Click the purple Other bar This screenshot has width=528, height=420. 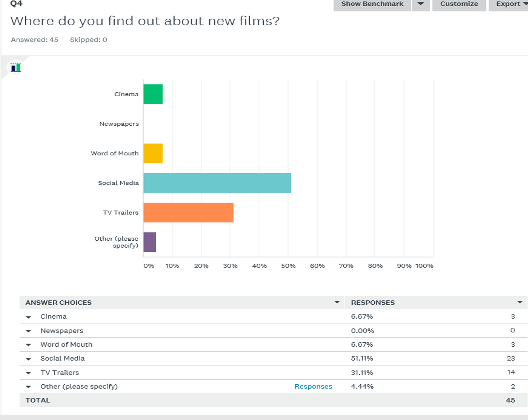point(149,241)
